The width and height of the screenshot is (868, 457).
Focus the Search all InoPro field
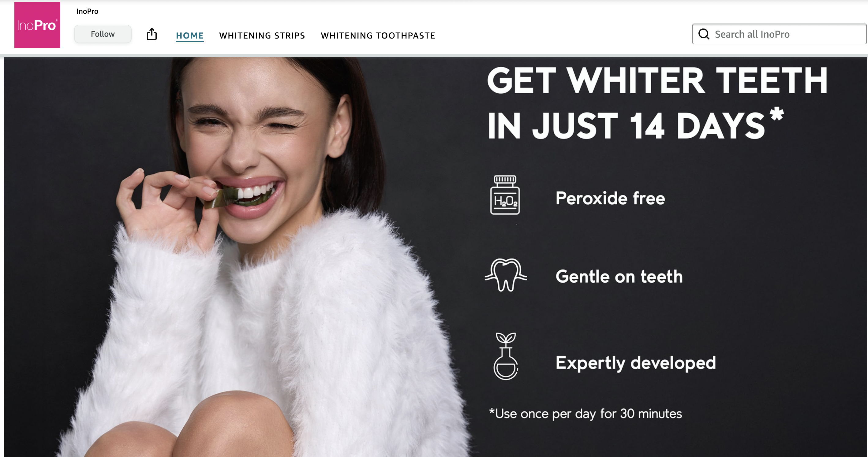(x=779, y=34)
